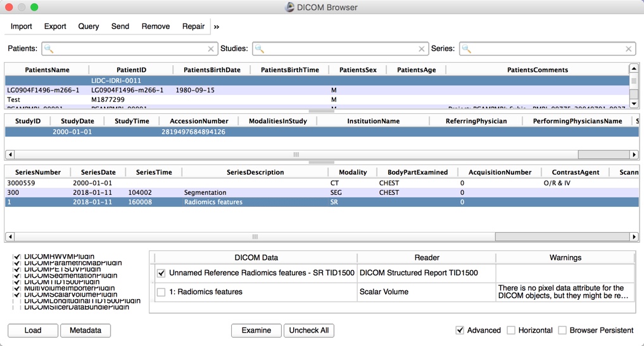Screen dimensions: 644x346
Task: Show more toolbar items via chevron
Action: (217, 27)
